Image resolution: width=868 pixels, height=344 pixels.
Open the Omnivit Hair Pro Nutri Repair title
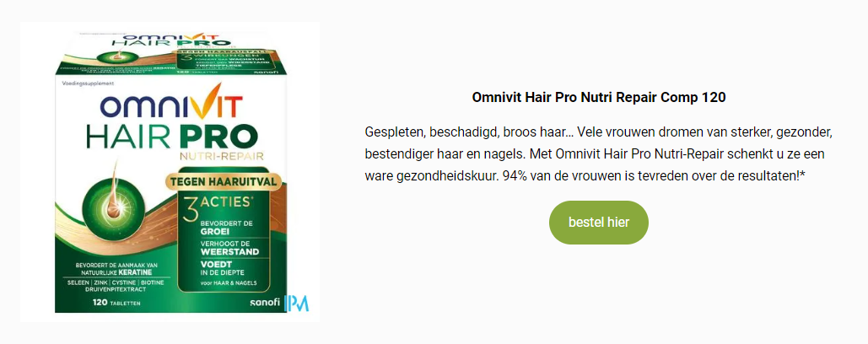point(598,98)
